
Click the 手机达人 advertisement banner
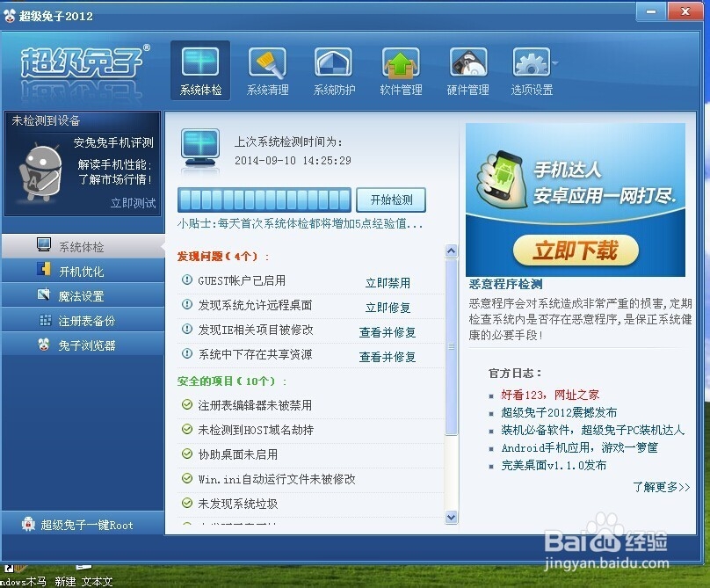pyautogui.click(x=575, y=200)
